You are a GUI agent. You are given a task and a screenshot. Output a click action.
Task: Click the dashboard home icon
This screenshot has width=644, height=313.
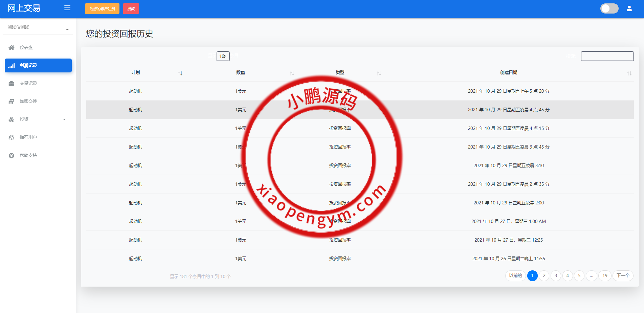(x=12, y=48)
